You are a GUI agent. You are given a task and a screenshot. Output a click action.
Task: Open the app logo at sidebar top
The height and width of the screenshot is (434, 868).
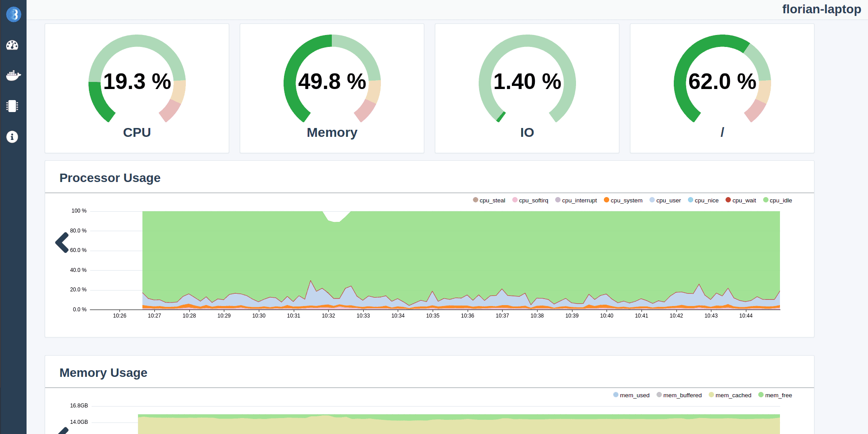point(13,14)
